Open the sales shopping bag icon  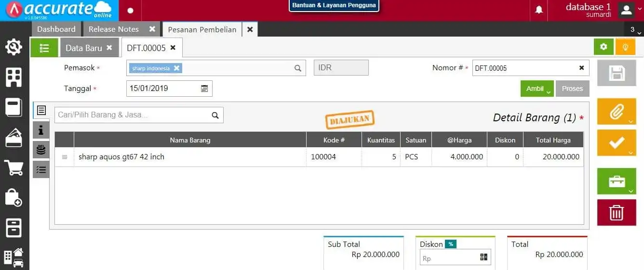click(13, 197)
